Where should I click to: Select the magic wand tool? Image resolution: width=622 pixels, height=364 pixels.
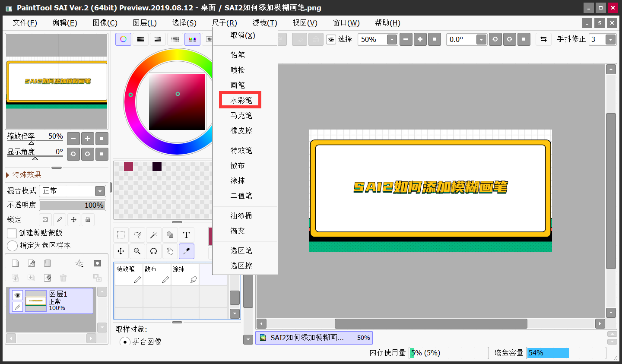pos(154,235)
